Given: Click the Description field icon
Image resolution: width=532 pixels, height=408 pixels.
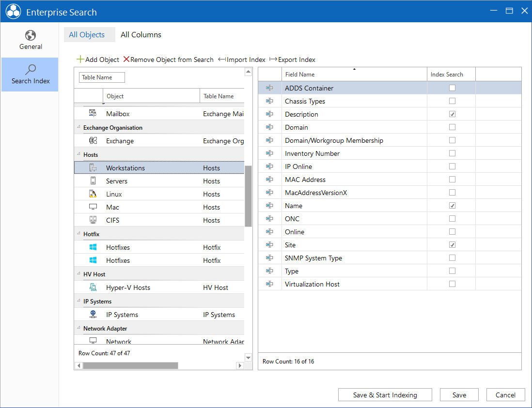Looking at the screenshot, I should (x=269, y=114).
